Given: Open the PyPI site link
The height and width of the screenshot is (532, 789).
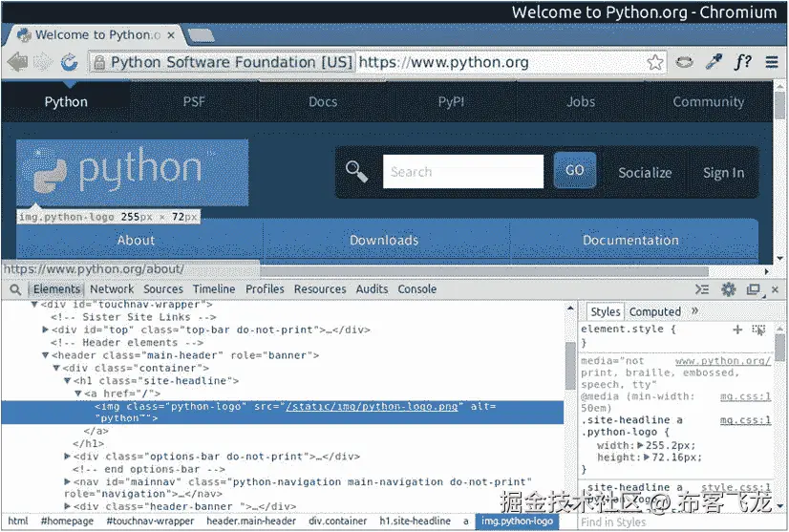Looking at the screenshot, I should click(452, 101).
